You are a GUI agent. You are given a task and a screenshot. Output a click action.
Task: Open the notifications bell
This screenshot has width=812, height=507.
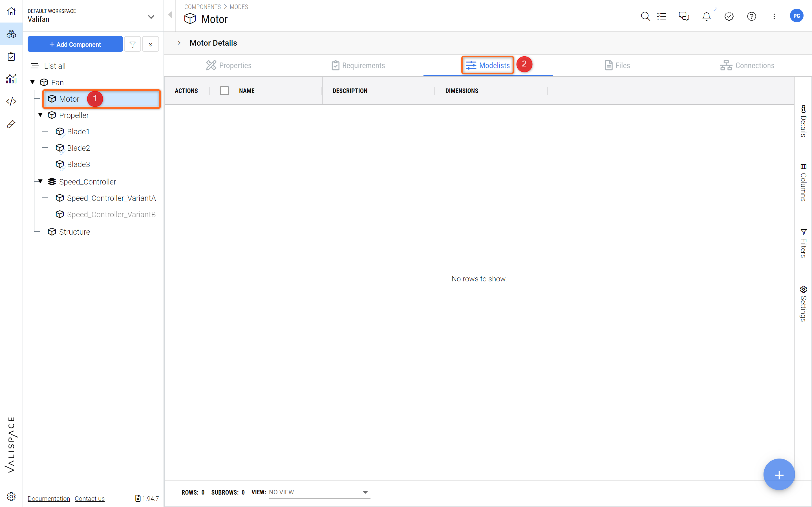click(706, 16)
